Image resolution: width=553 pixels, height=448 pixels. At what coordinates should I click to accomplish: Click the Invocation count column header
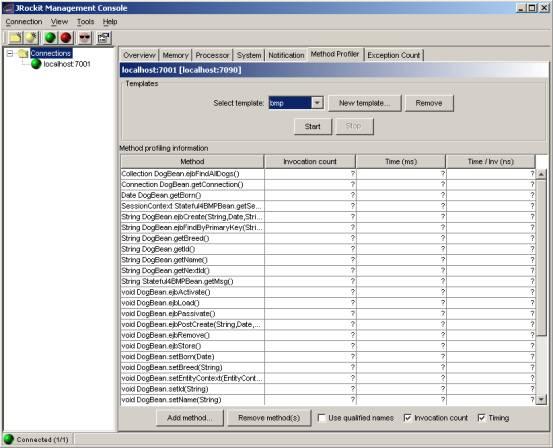(310, 162)
